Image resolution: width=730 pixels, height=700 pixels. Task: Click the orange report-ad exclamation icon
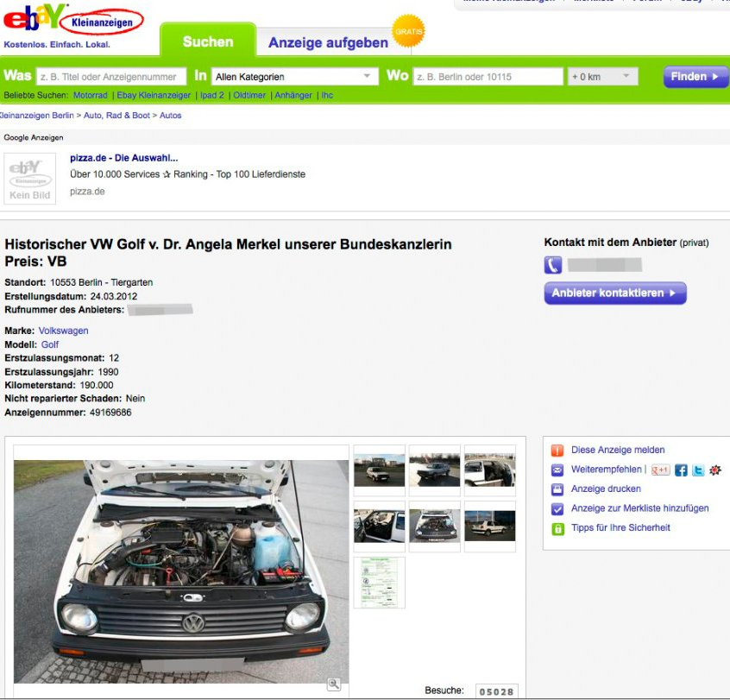(557, 451)
